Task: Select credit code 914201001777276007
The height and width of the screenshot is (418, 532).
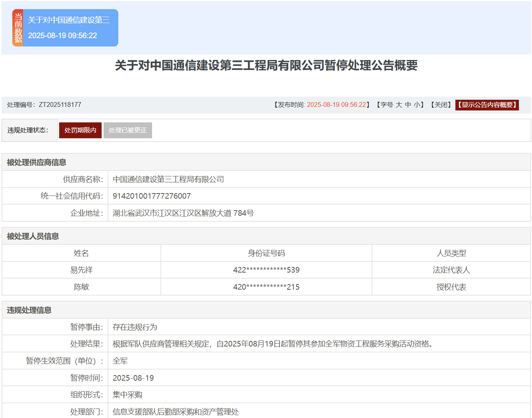Action: [x=152, y=196]
